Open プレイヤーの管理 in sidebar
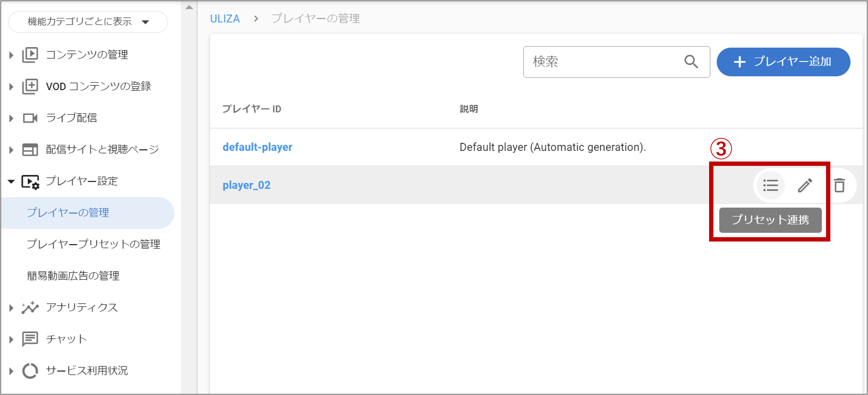 [68, 212]
